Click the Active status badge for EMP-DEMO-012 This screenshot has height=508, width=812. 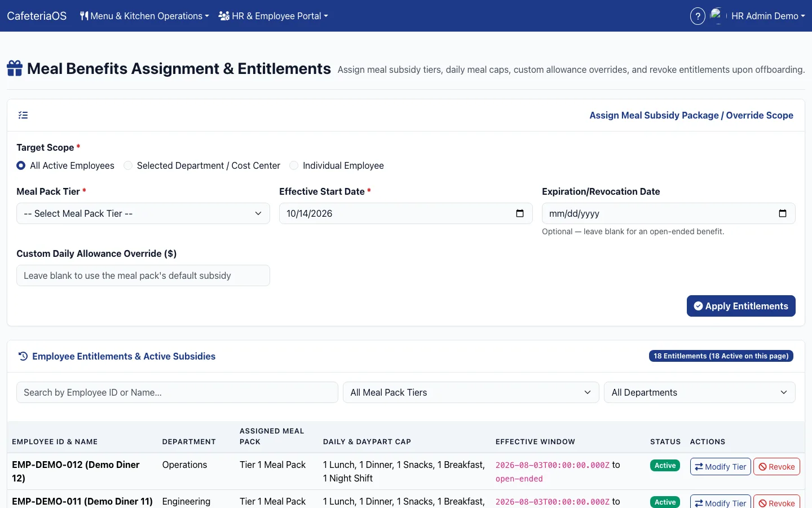665,466
